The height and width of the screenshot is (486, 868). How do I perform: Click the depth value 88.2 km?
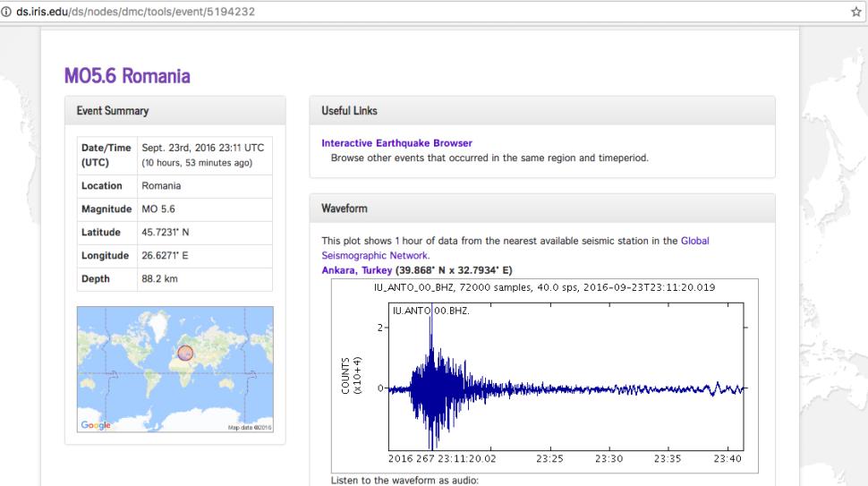159,279
